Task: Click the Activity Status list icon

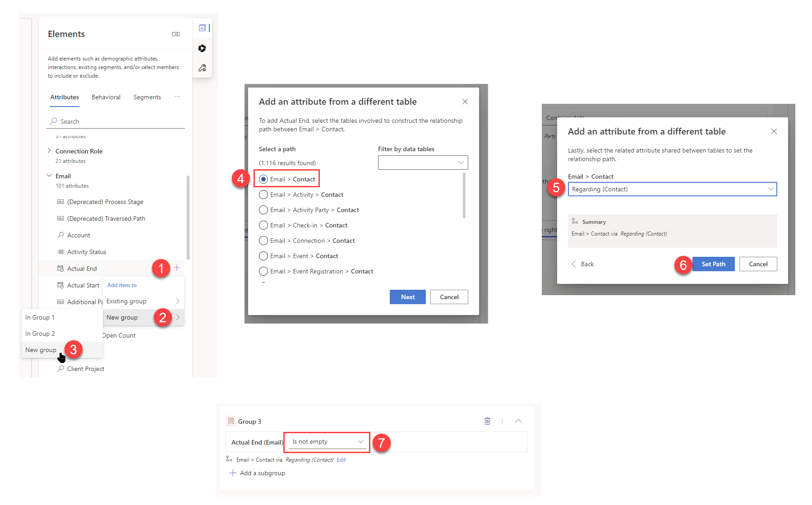Action: (60, 252)
